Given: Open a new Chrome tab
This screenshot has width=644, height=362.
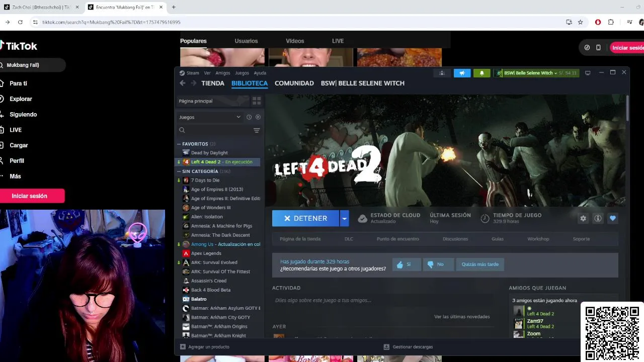Looking at the screenshot, I should [x=174, y=7].
